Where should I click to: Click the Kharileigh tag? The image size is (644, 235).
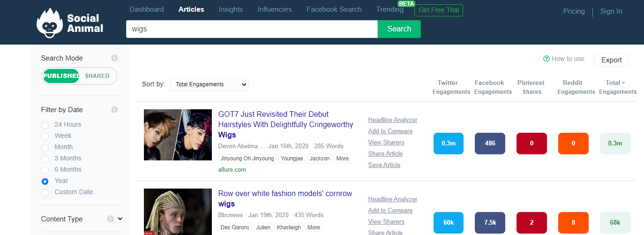click(289, 227)
